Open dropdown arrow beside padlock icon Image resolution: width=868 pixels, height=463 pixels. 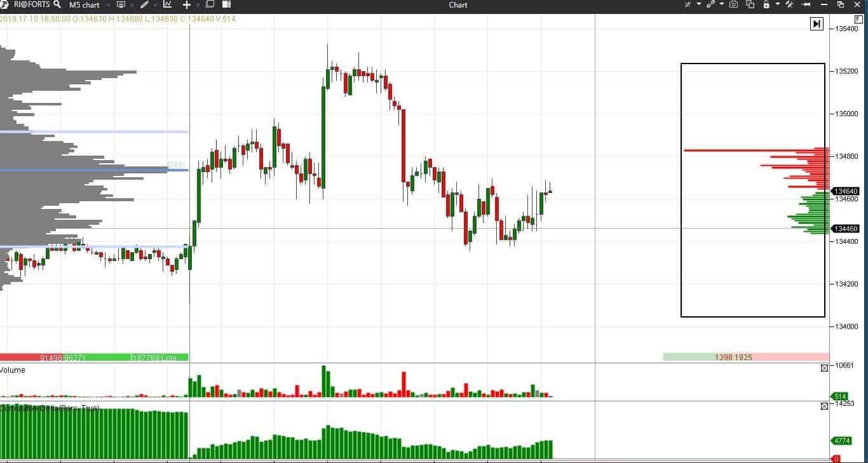coord(777,5)
